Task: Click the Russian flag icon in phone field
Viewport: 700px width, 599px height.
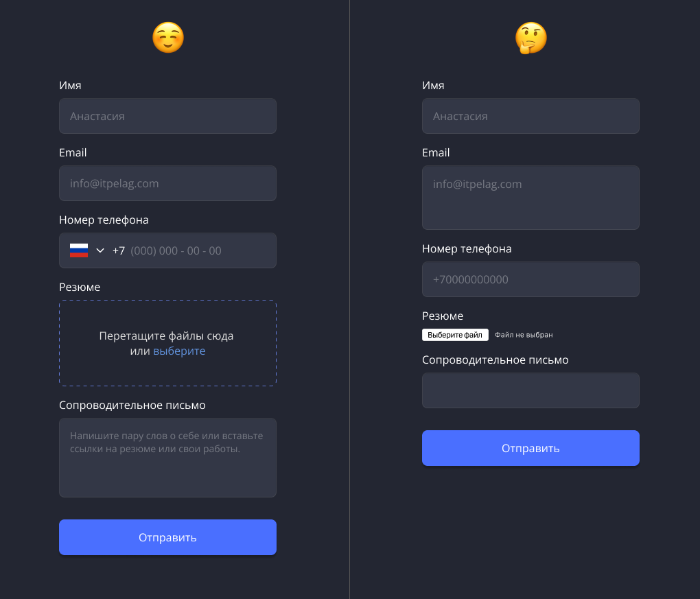Action: pos(79,250)
